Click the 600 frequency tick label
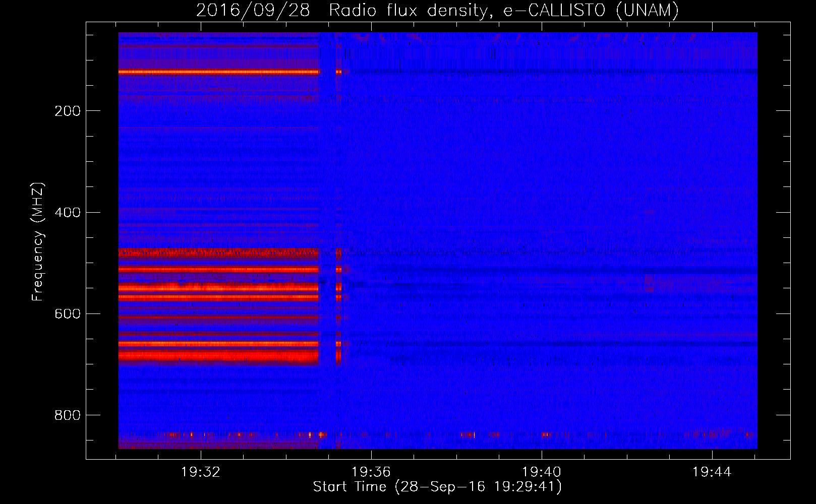The height and width of the screenshot is (504, 816). (67, 314)
